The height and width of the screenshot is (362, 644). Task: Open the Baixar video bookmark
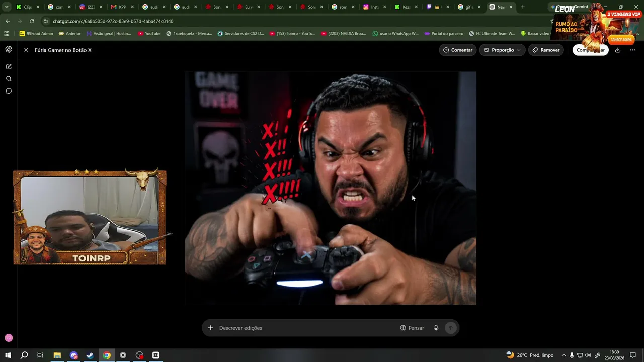(535, 34)
